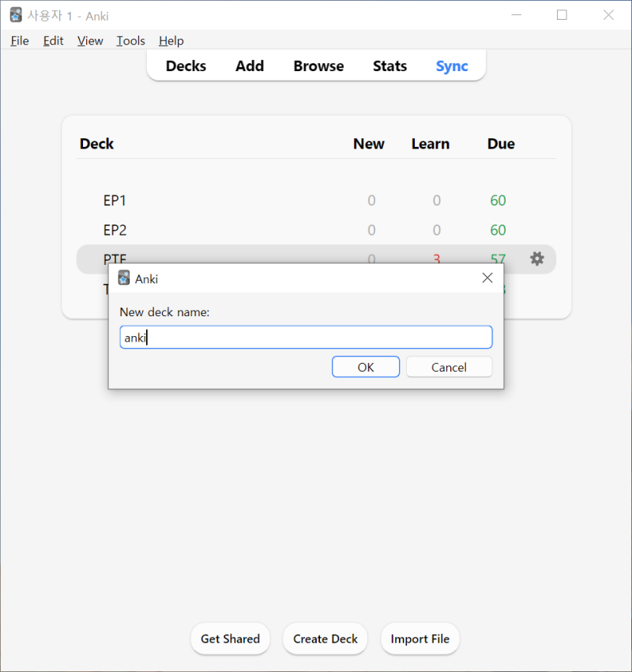
Task: Click the Create Deck button
Action: tap(325, 639)
